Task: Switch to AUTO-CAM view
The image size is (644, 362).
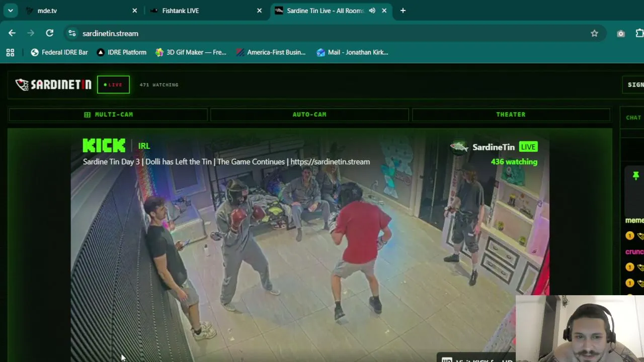Action: click(309, 115)
